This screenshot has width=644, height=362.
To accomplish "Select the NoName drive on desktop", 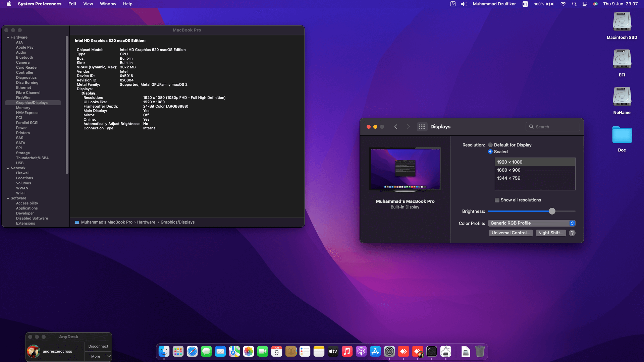I will (622, 101).
